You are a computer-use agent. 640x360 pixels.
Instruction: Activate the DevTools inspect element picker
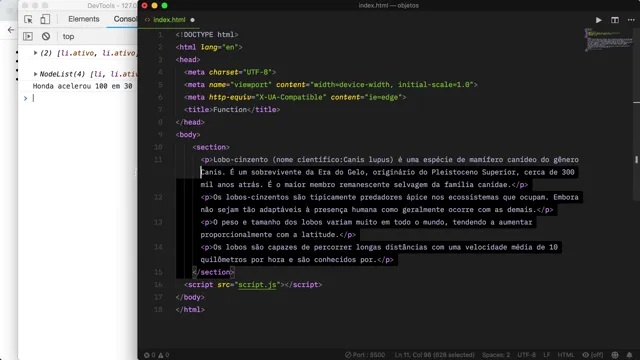tap(28, 19)
